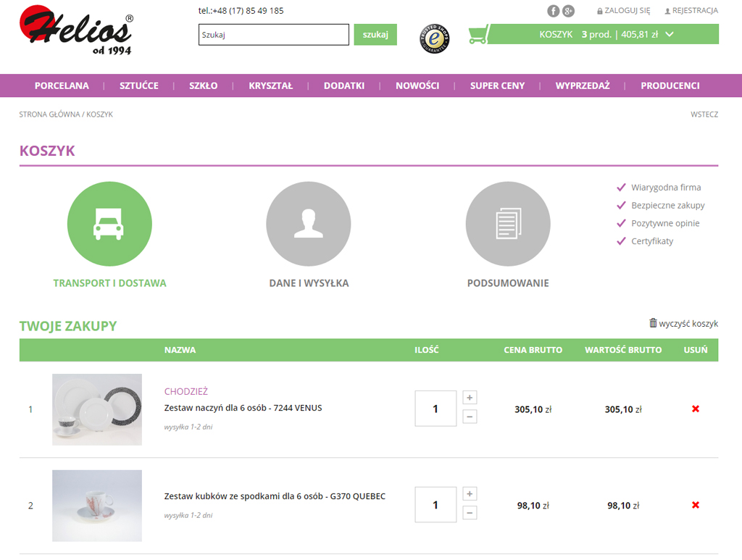Remove the VENUS dish set with red X
This screenshot has width=742, height=560.
point(696,409)
